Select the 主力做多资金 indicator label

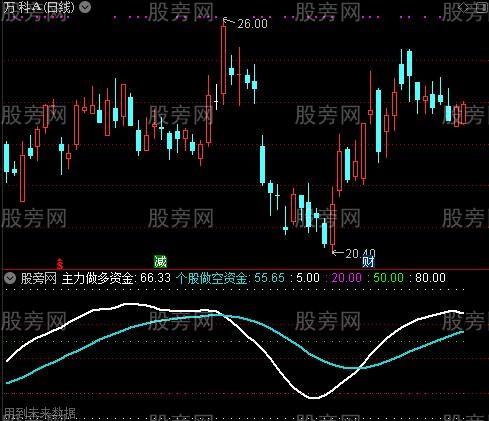coord(99,278)
